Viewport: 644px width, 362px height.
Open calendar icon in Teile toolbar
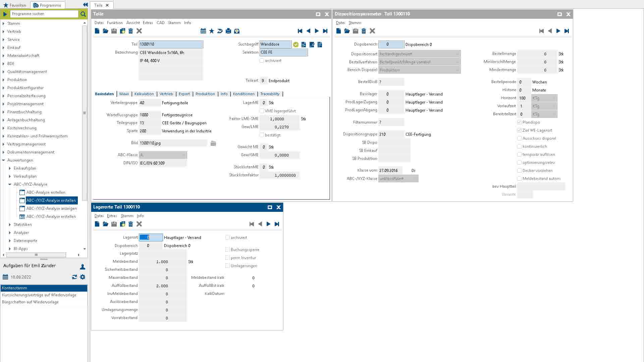pyautogui.click(x=203, y=31)
